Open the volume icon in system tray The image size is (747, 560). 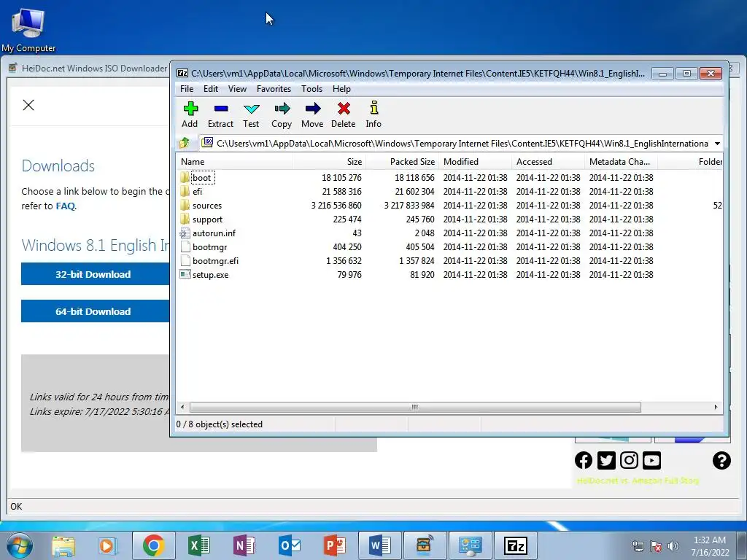pos(673,545)
